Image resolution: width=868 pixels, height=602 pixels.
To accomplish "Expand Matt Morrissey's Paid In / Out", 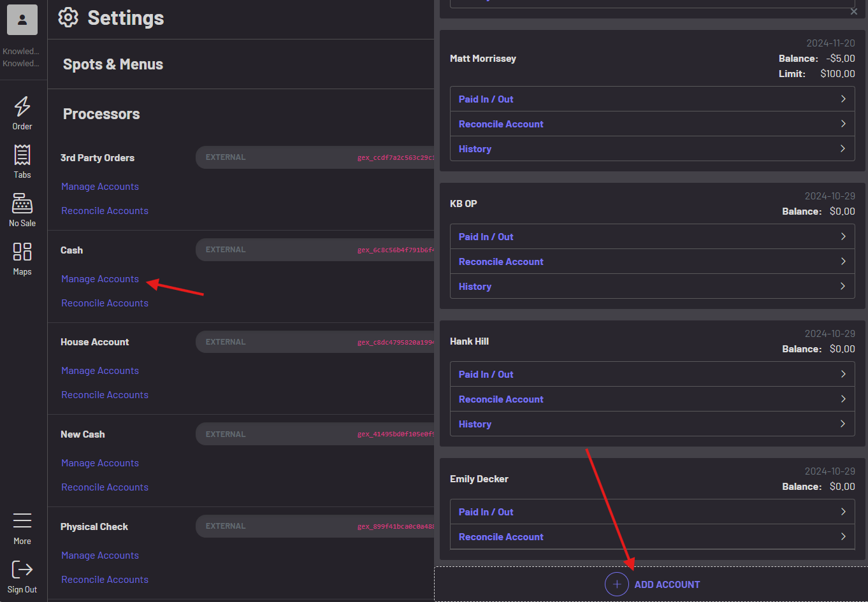I will tap(652, 99).
